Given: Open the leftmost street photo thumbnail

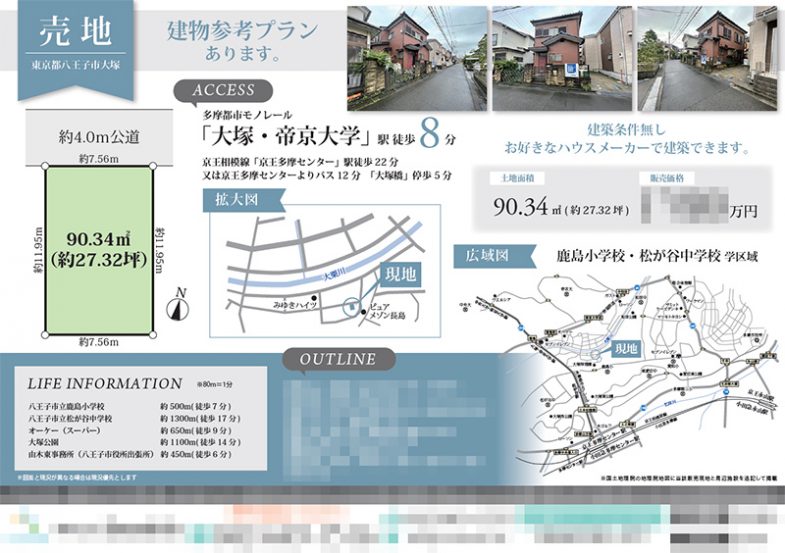Looking at the screenshot, I should [x=417, y=58].
